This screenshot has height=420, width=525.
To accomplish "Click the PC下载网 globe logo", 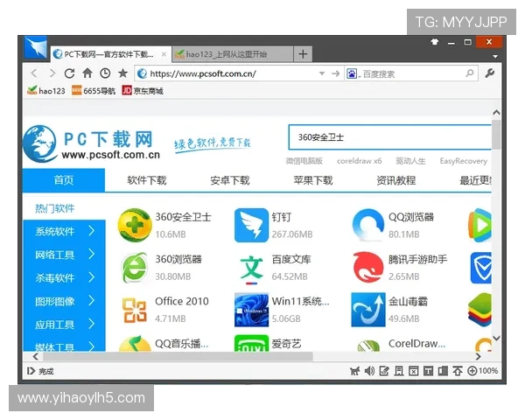I will (x=39, y=143).
